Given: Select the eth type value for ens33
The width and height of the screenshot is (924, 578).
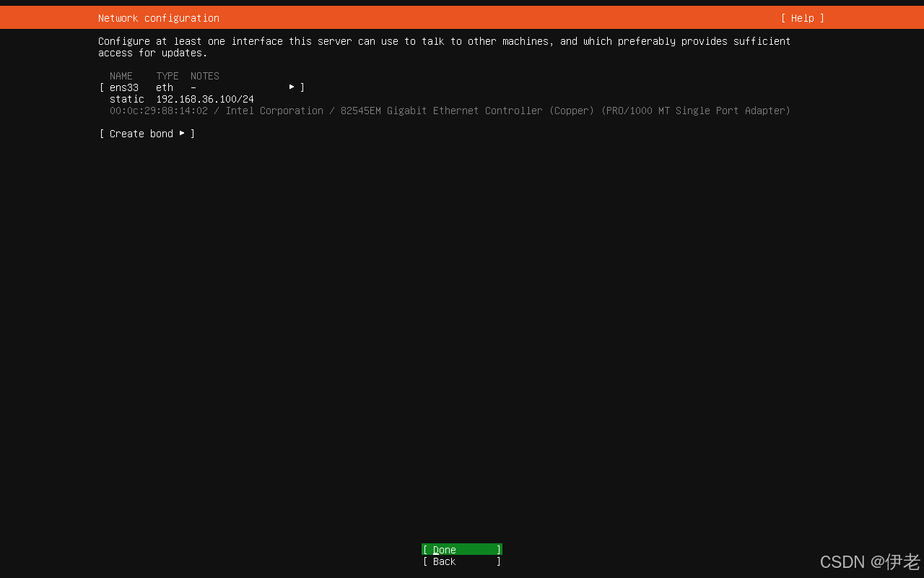Looking at the screenshot, I should point(164,87).
